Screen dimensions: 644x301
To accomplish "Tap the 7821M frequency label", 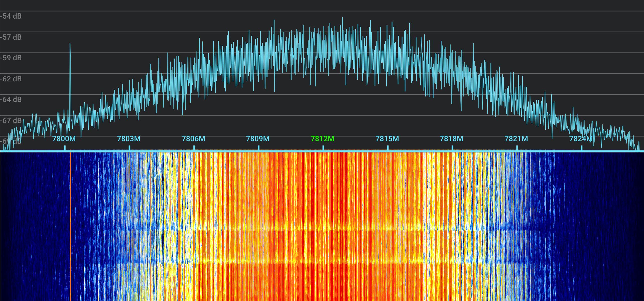I will coord(516,139).
